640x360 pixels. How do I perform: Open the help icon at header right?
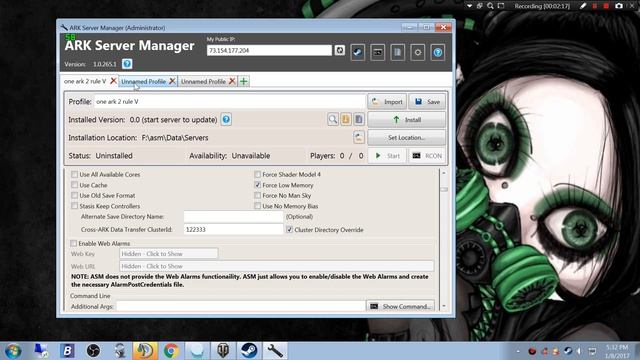point(438,52)
